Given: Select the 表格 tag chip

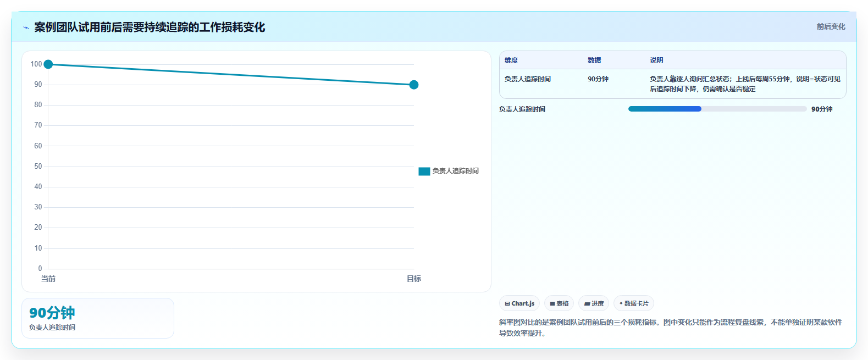Looking at the screenshot, I should click(x=559, y=303).
